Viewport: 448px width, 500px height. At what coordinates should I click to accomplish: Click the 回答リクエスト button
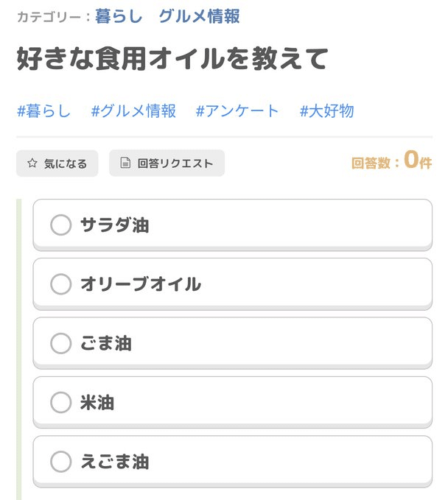[167, 163]
